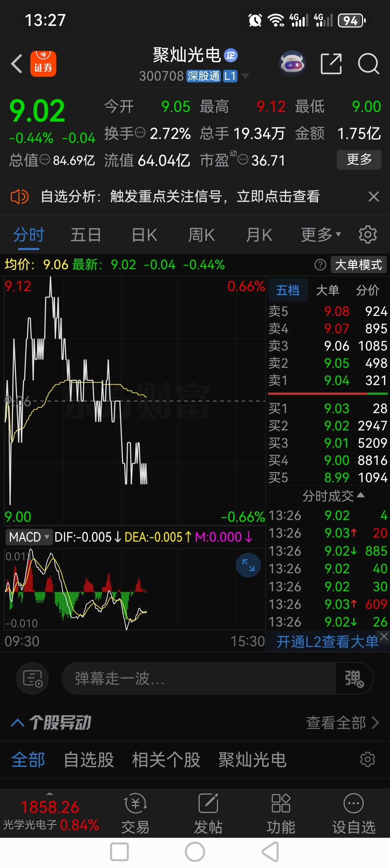Tap 卖1 row at 9.04
The height and width of the screenshot is (868, 390).
pyautogui.click(x=328, y=380)
